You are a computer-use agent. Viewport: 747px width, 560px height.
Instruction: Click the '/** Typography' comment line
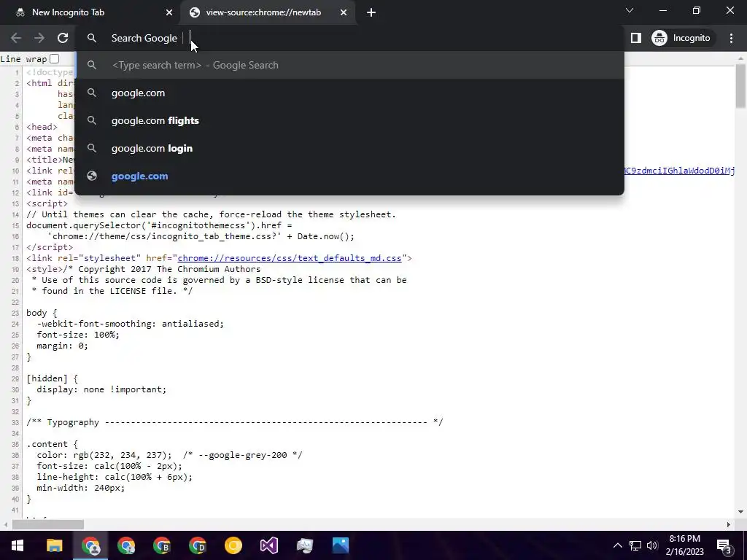(234, 422)
